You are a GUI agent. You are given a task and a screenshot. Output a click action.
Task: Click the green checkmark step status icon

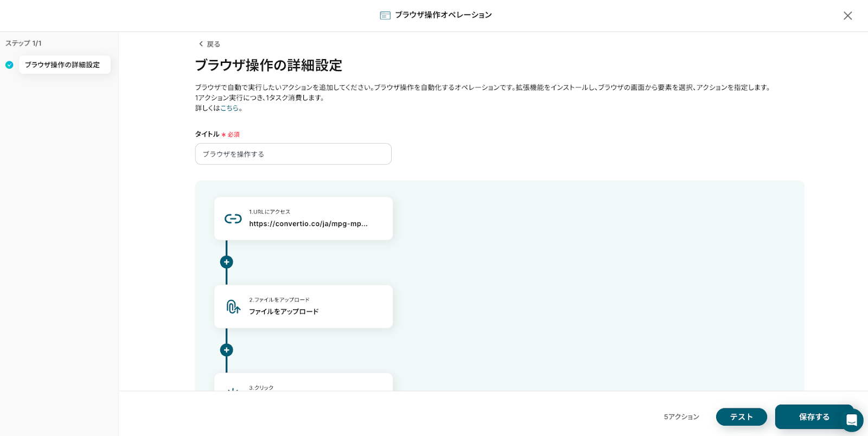9,65
